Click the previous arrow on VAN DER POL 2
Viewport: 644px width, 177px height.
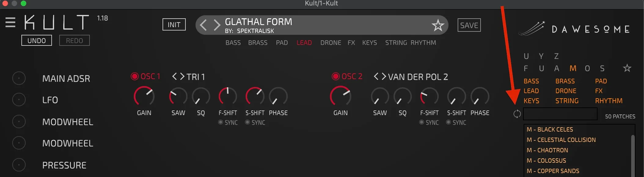coord(376,77)
